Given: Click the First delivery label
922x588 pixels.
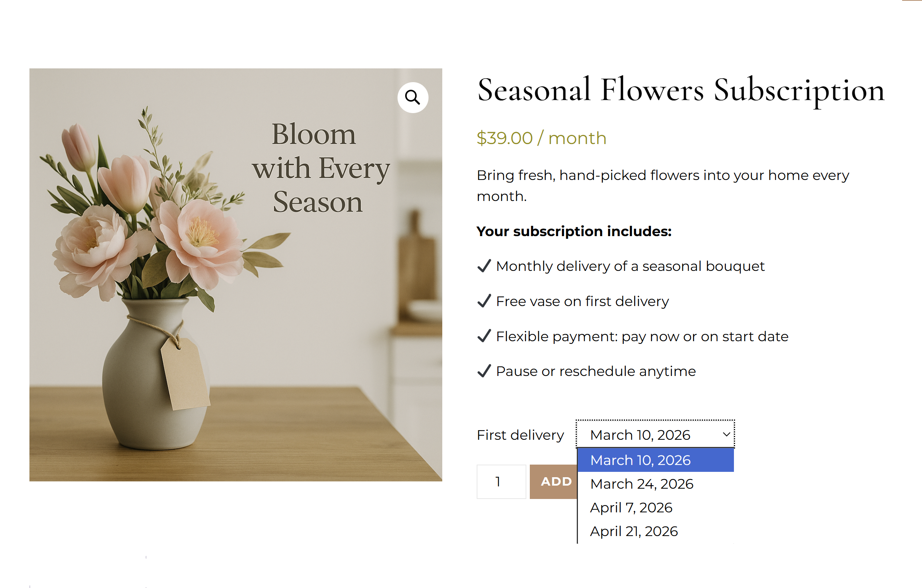Looking at the screenshot, I should coord(520,435).
